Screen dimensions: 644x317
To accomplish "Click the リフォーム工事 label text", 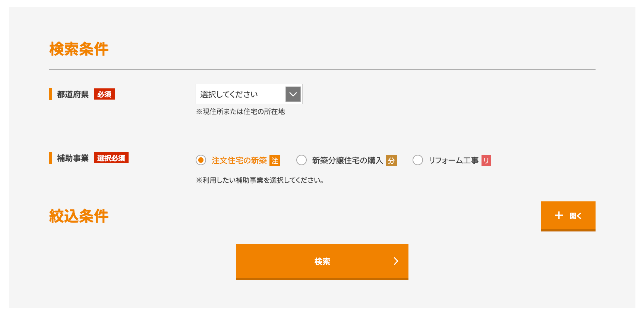I will [x=454, y=160].
